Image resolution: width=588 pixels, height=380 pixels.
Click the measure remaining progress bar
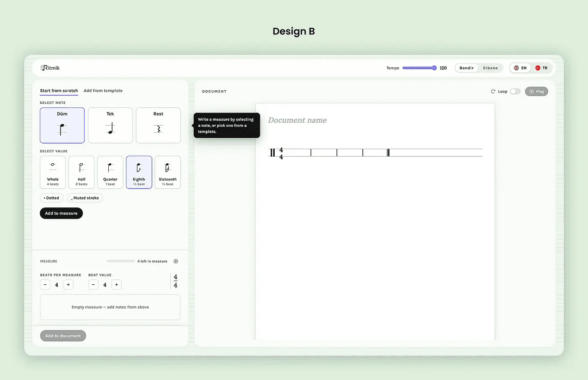pyautogui.click(x=121, y=261)
